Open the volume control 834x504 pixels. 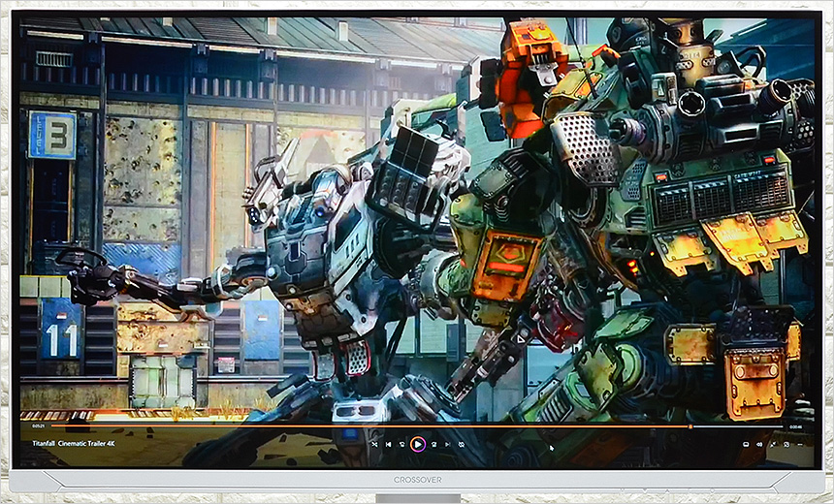759,444
